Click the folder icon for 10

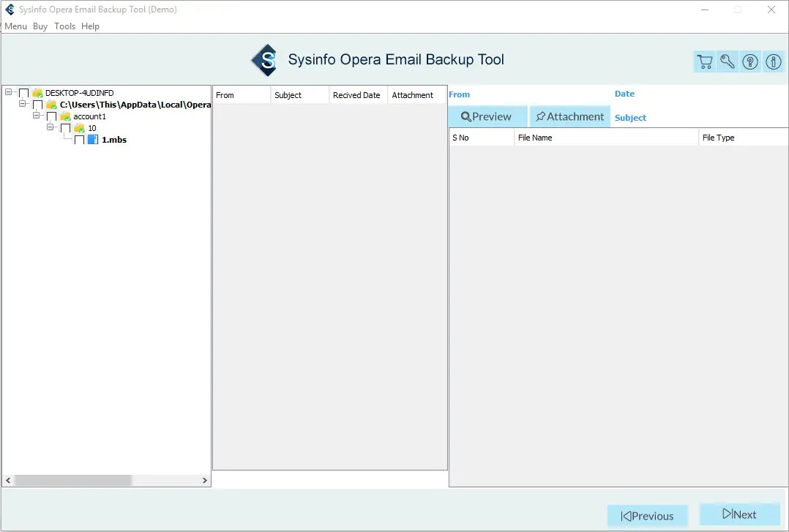tap(80, 128)
